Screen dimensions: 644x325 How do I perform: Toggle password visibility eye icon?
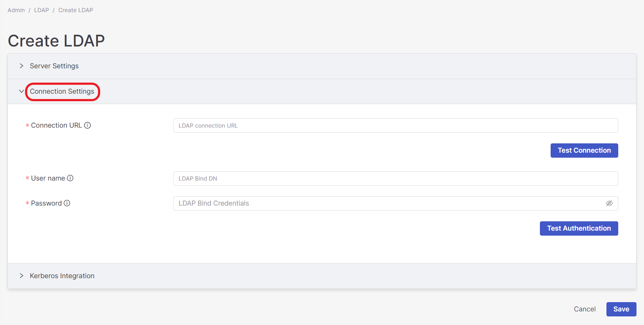[x=609, y=203]
